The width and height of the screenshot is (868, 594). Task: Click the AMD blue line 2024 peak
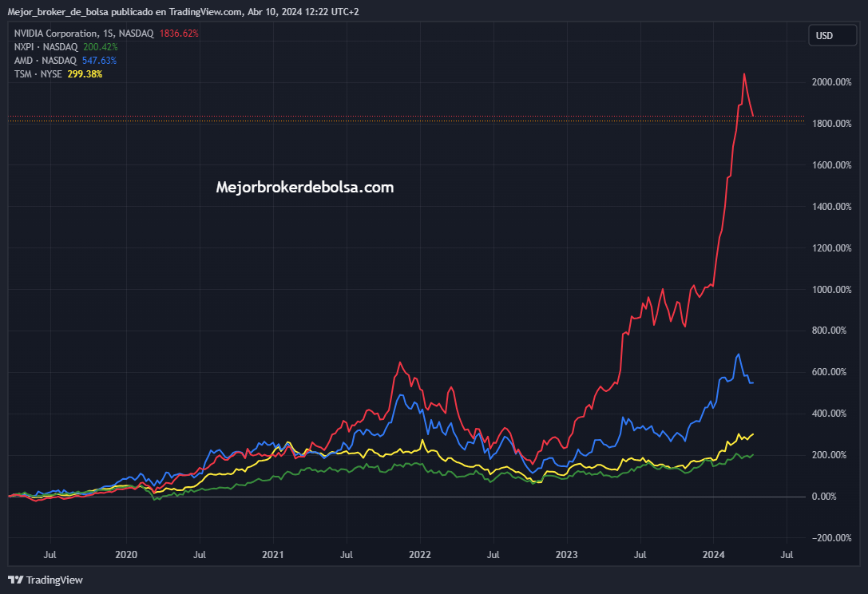(x=738, y=354)
